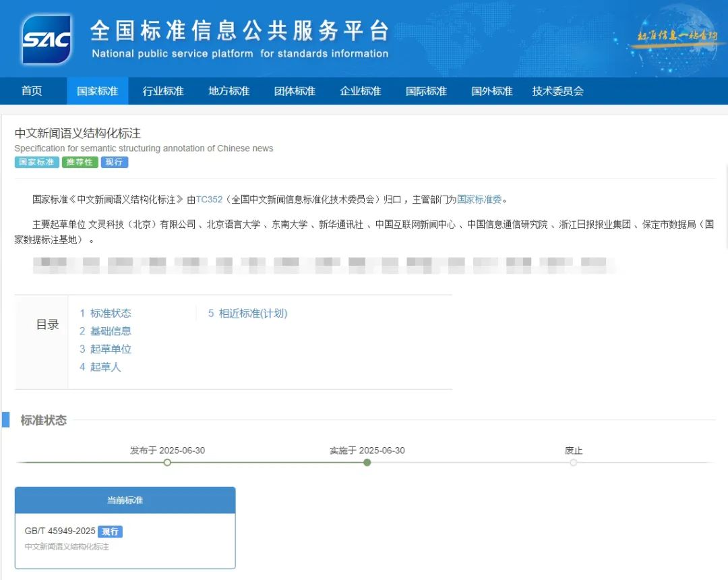Click the 目录 contents label
The image size is (728, 580).
48,324
